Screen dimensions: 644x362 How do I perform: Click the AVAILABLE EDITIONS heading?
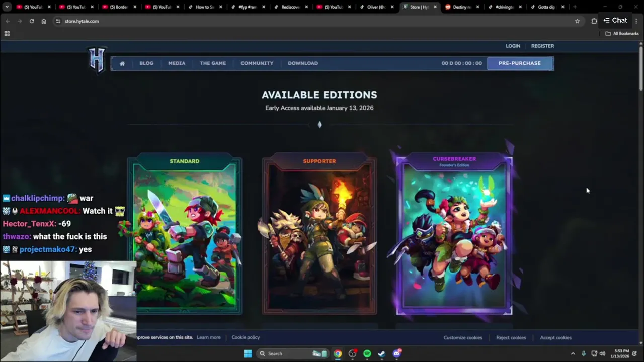(x=319, y=95)
